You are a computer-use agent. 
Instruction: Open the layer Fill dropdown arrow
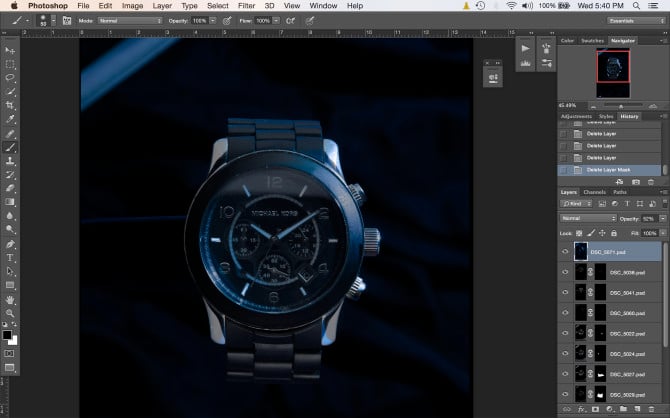pos(663,233)
